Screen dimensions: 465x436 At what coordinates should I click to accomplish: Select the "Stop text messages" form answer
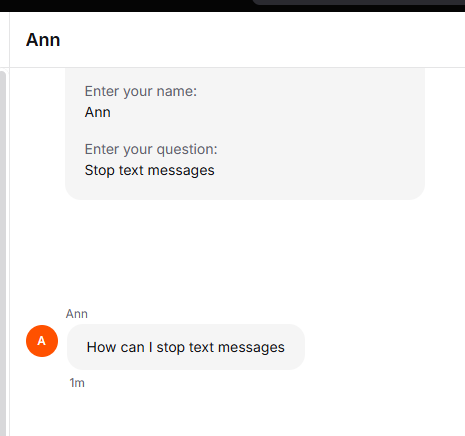150,170
